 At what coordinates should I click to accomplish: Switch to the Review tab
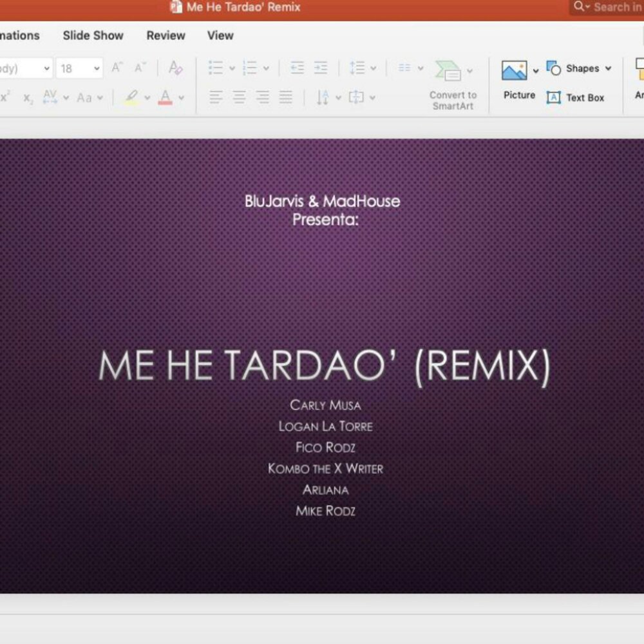point(166,35)
